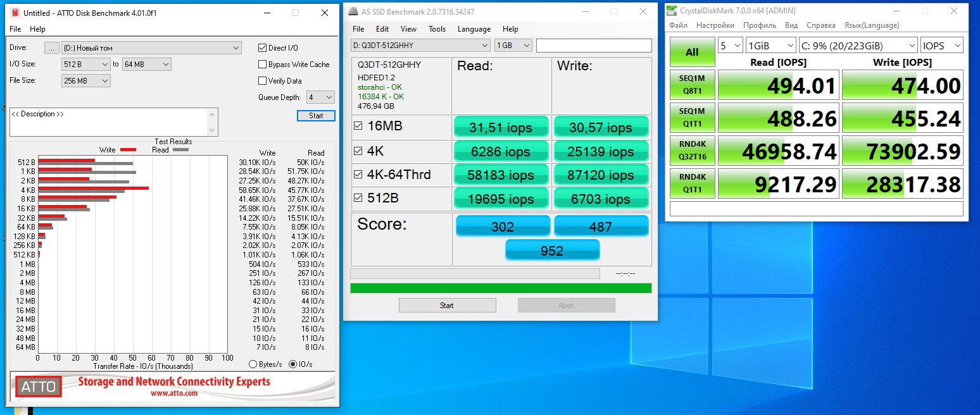
Task: Open the Профиль menu in CrystalDiskMark
Action: (x=759, y=25)
